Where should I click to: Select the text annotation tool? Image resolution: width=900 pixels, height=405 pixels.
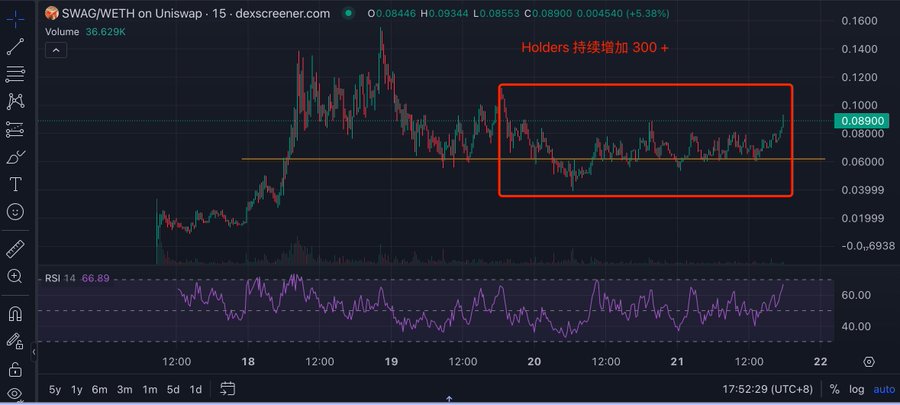(16, 184)
